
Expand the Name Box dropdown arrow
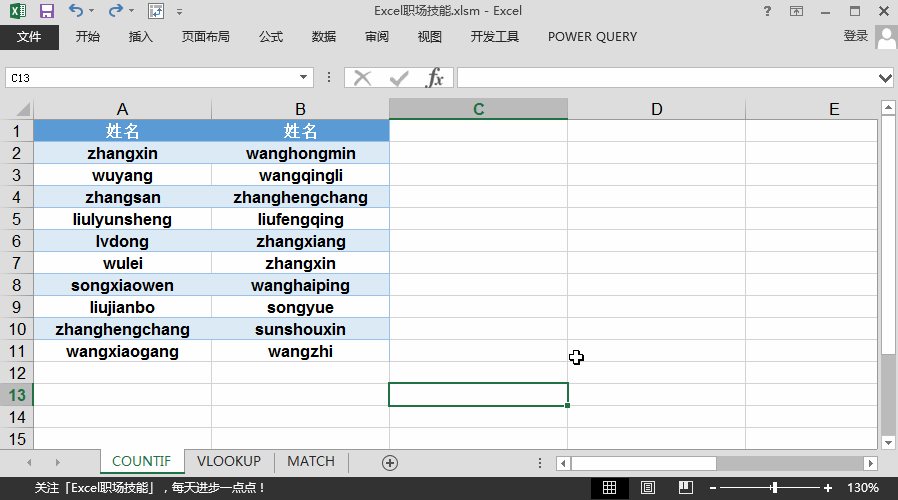pyautogui.click(x=303, y=77)
